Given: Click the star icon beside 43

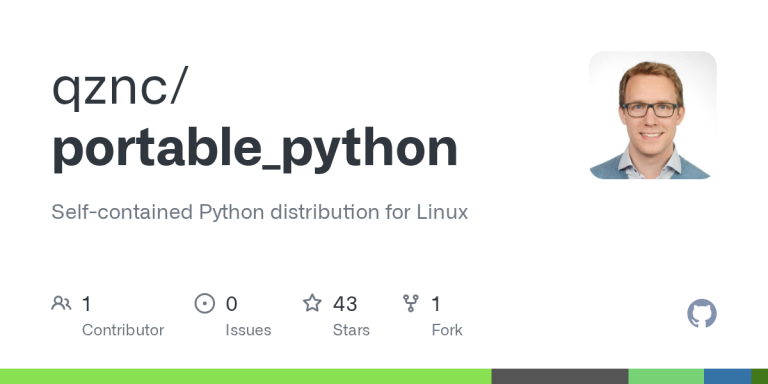Looking at the screenshot, I should [x=312, y=303].
